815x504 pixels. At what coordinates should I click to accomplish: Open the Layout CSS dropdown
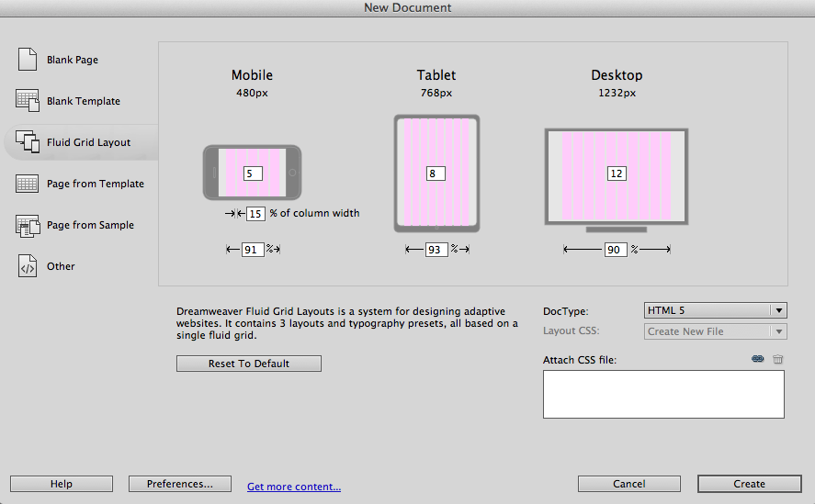(715, 331)
